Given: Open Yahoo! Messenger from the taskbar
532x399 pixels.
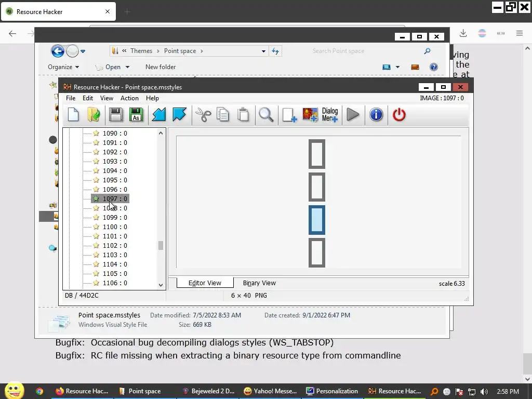Looking at the screenshot, I should pyautogui.click(x=270, y=391).
